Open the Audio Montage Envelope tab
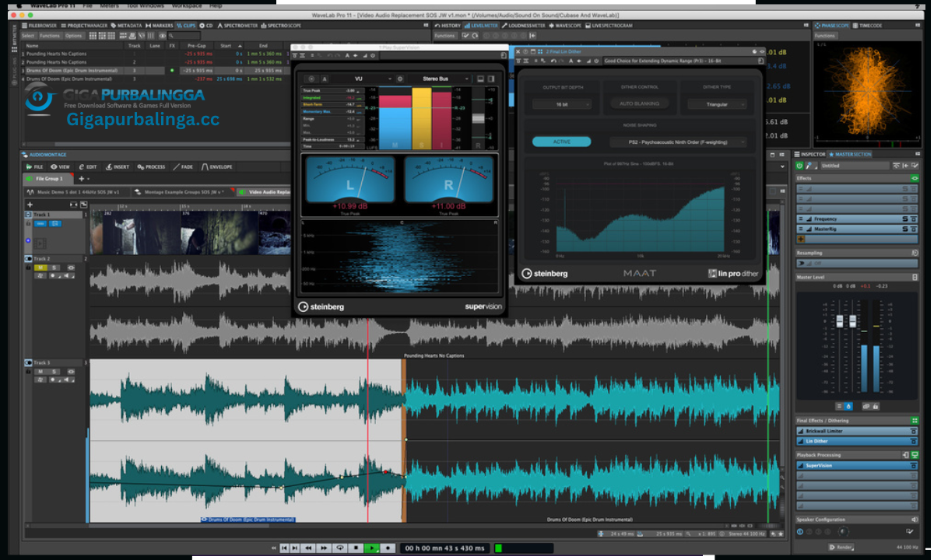The width and height of the screenshot is (934, 560). point(217,166)
